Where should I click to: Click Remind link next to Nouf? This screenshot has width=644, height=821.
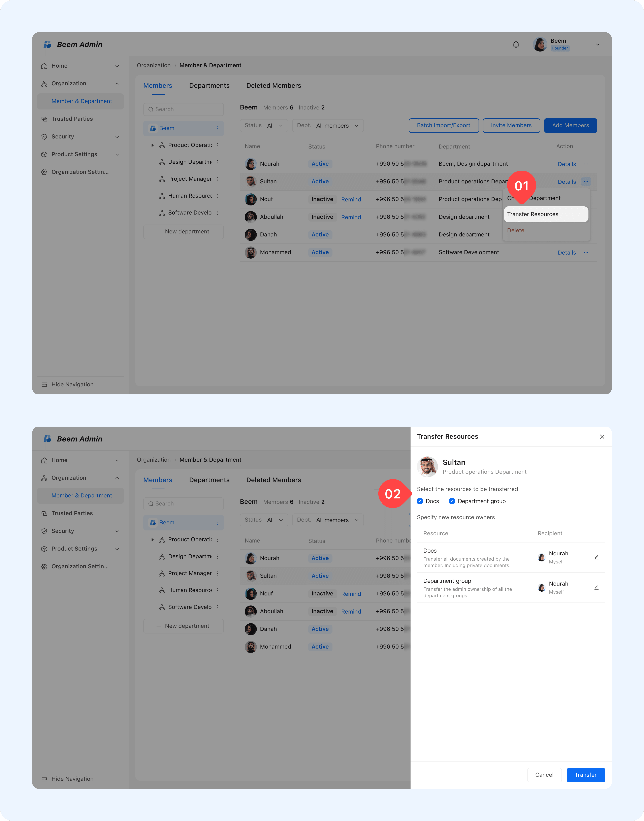(351, 199)
